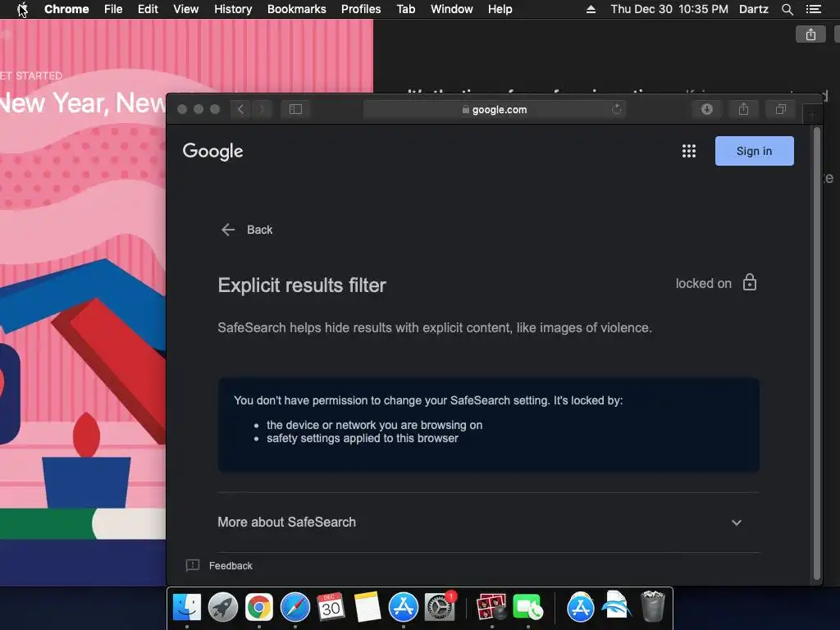Click the Dartz user menu
840x630 pixels.
[754, 9]
